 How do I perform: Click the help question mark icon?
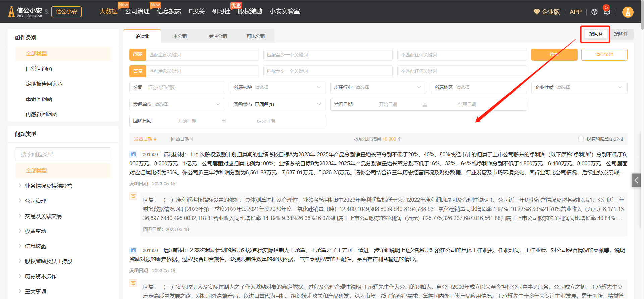pos(594,12)
